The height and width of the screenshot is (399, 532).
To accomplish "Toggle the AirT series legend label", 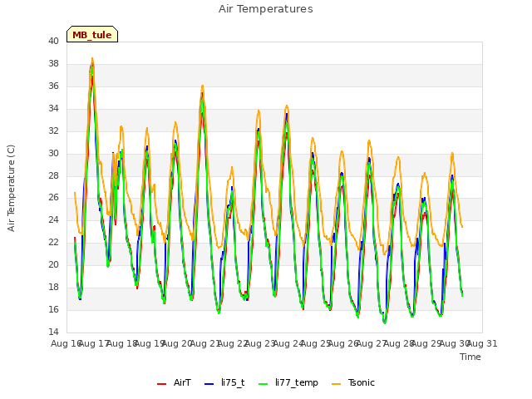I will [x=182, y=382].
